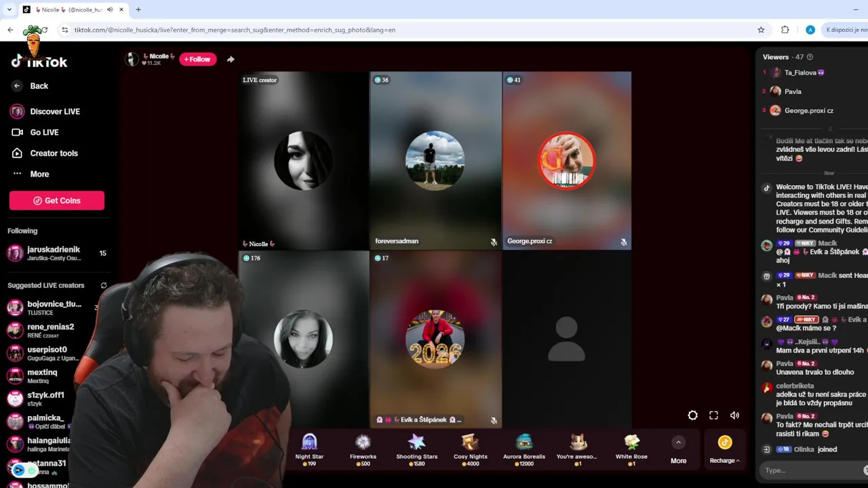View site information icon in address bar

click(x=64, y=30)
